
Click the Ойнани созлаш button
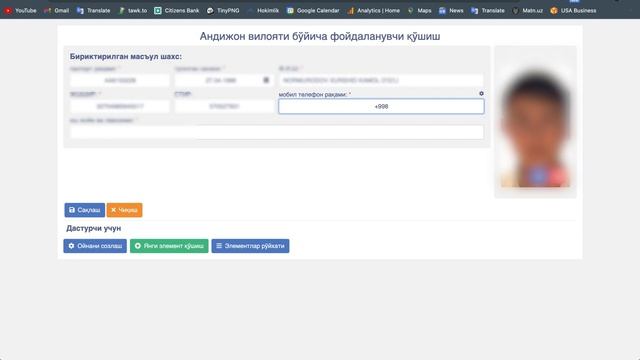95,246
